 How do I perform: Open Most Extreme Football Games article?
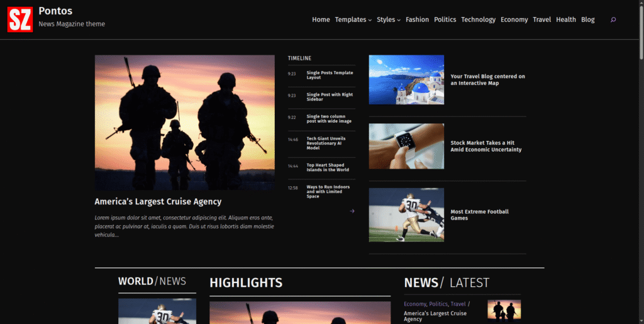pos(479,215)
